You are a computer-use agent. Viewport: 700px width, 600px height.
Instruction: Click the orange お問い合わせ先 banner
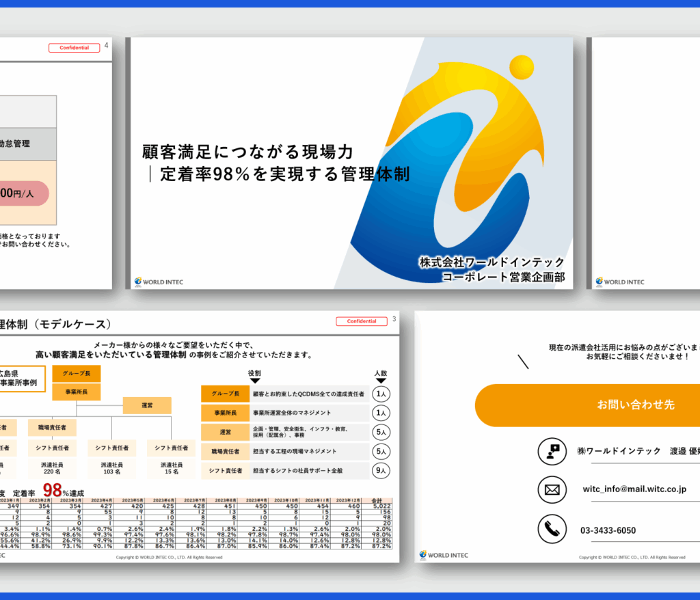click(587, 405)
